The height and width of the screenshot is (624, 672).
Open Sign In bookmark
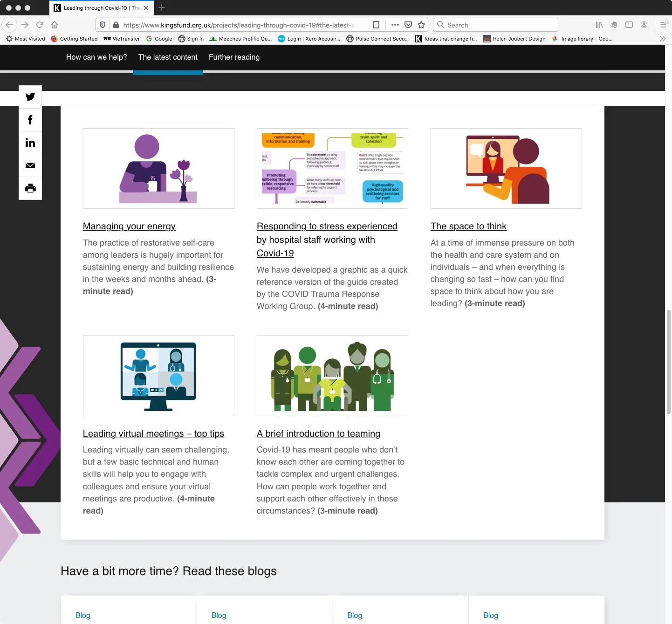(191, 39)
